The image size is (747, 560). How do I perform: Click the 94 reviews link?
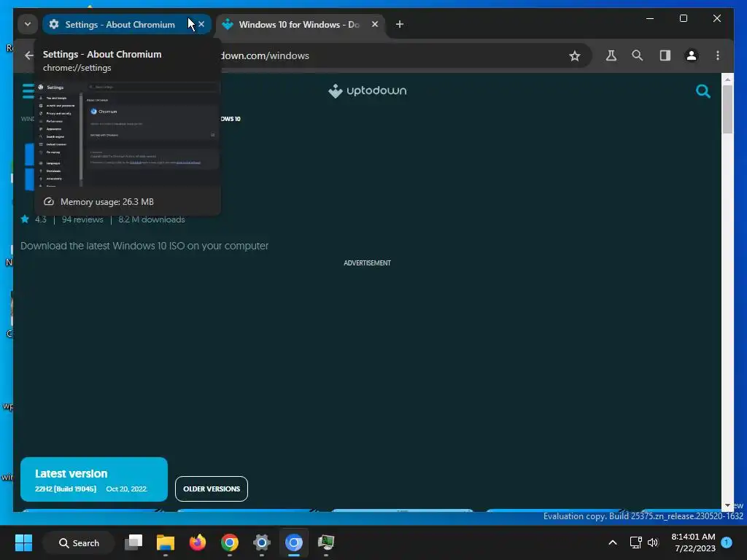[82, 219]
